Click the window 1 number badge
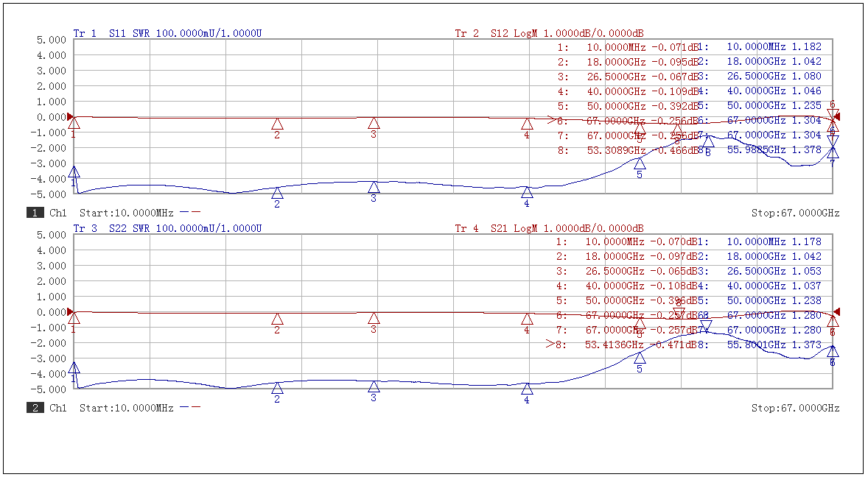The height and width of the screenshot is (477, 868). click(35, 213)
